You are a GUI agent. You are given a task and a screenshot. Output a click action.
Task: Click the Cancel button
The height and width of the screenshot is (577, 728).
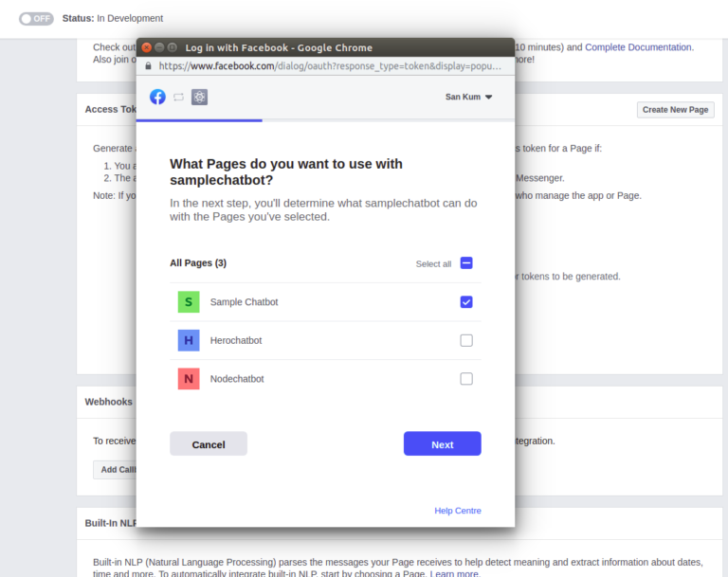click(x=209, y=443)
